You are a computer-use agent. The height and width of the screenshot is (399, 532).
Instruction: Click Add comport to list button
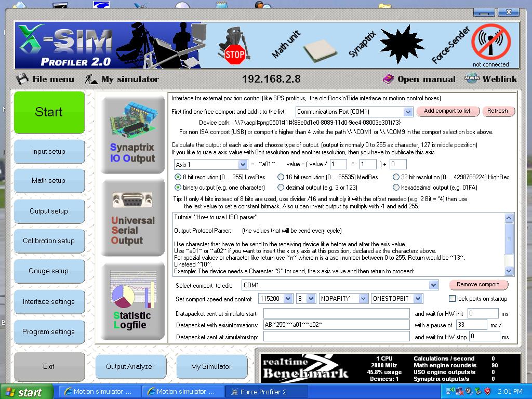[x=447, y=111]
